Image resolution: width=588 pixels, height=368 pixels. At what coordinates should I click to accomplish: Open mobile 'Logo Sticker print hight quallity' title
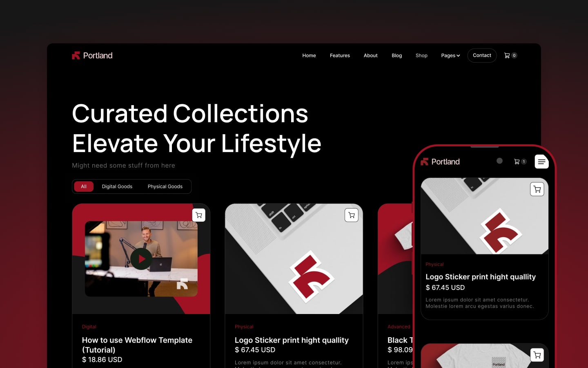coord(481,277)
